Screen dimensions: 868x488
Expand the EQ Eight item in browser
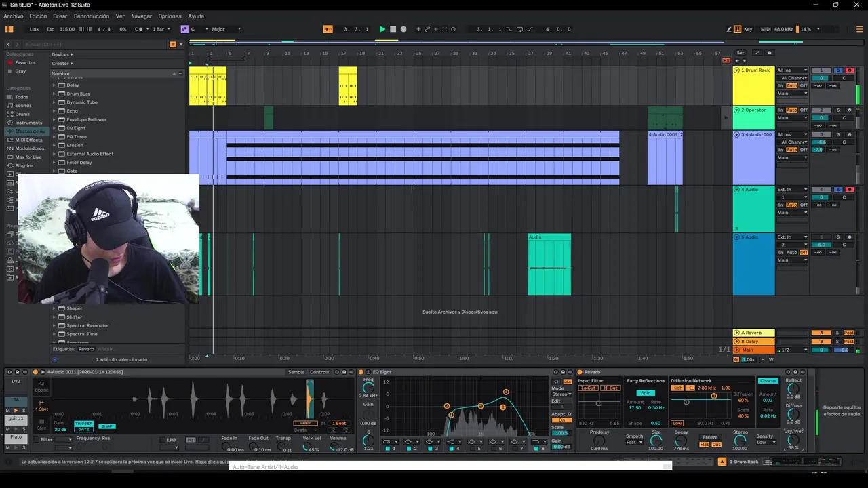[54, 128]
